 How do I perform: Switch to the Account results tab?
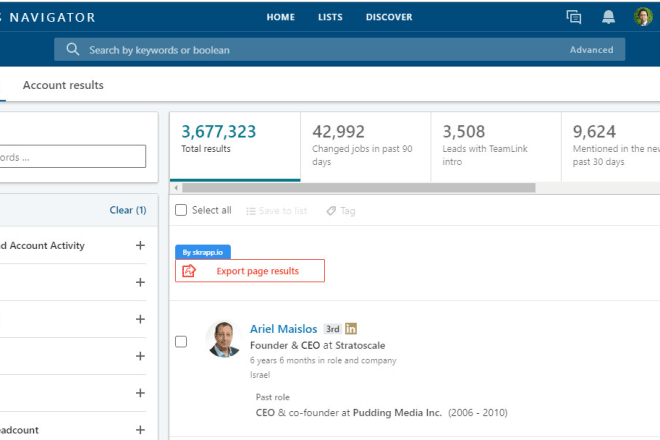[63, 85]
